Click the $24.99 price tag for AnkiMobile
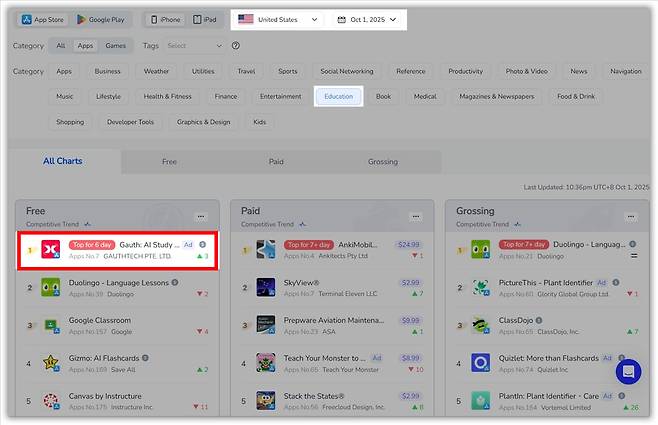 [x=408, y=245]
